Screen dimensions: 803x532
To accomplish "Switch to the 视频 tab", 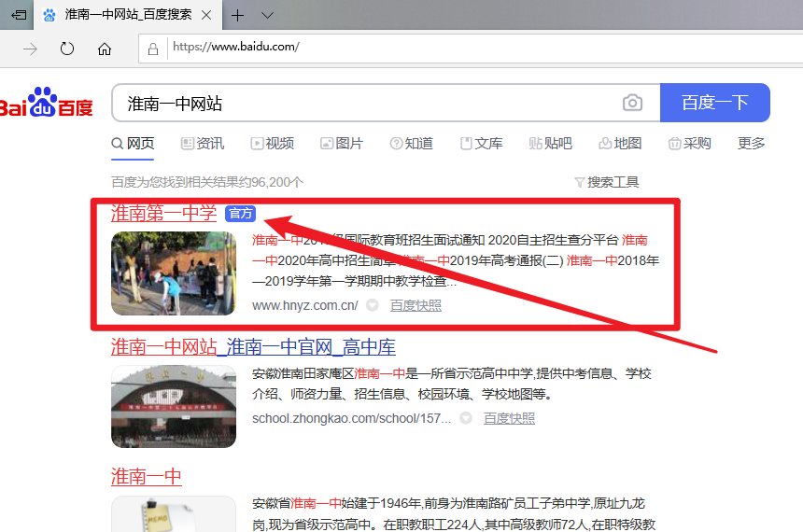I will pos(273,144).
